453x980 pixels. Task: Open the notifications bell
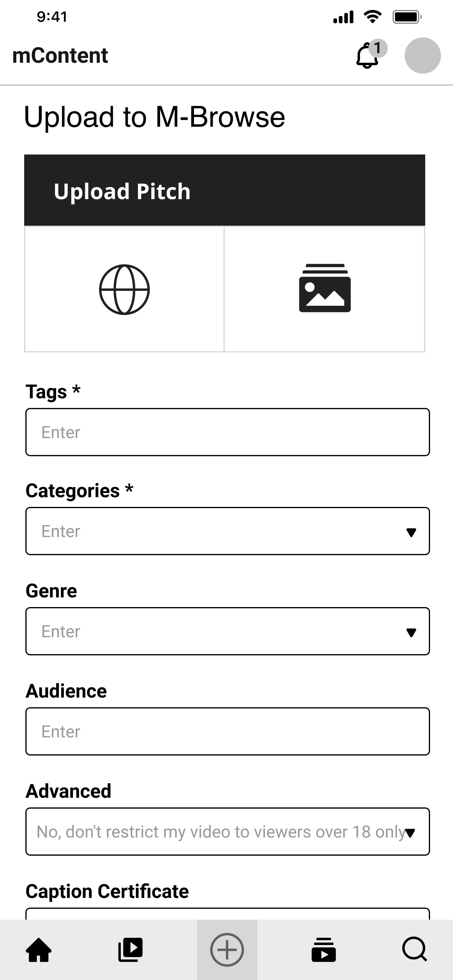pyautogui.click(x=367, y=56)
